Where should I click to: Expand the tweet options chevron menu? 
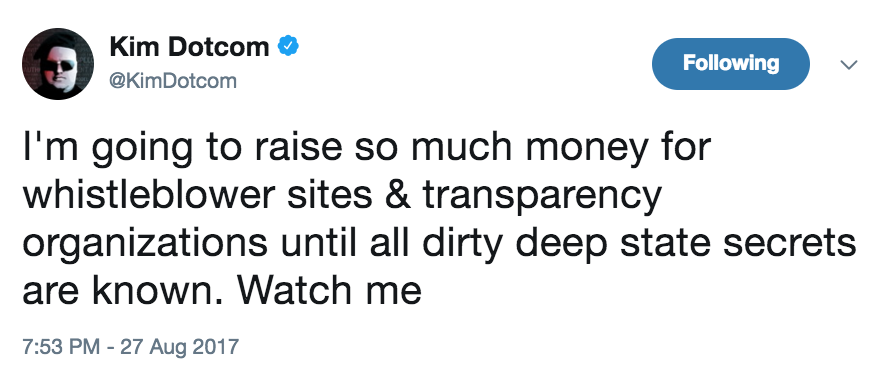click(x=848, y=64)
